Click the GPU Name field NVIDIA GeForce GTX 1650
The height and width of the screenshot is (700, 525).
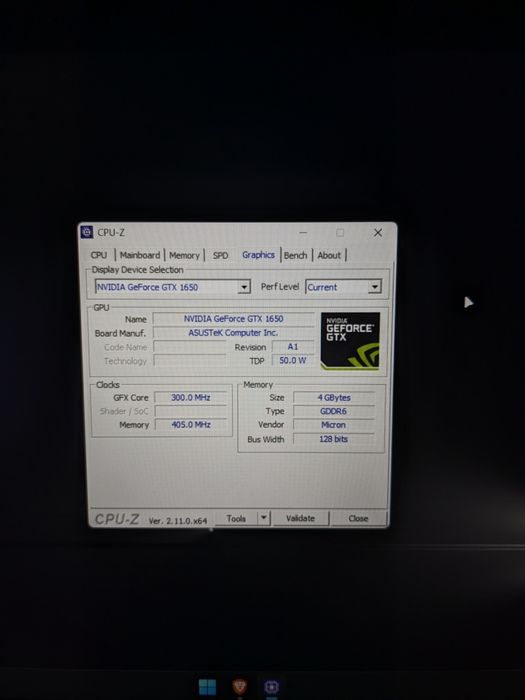click(x=233, y=319)
